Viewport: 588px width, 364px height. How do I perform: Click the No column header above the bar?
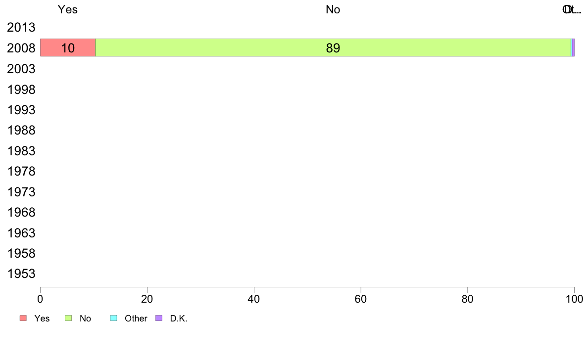(333, 9)
